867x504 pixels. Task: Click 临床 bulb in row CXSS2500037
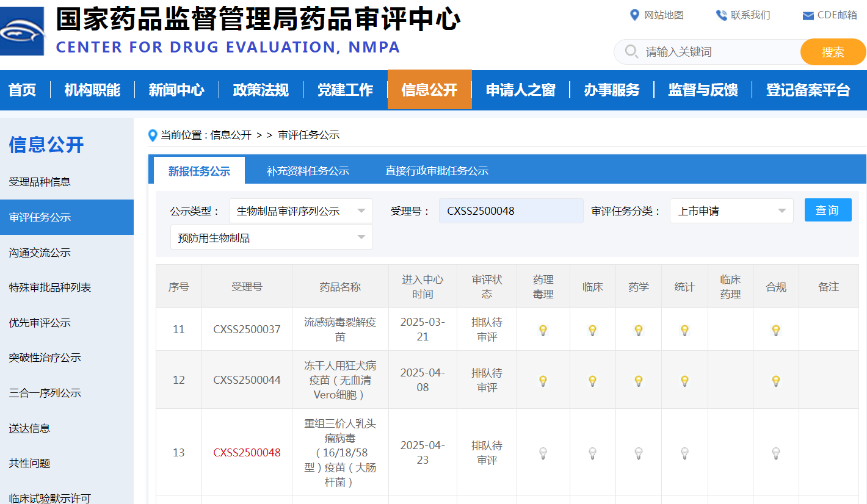tap(592, 330)
